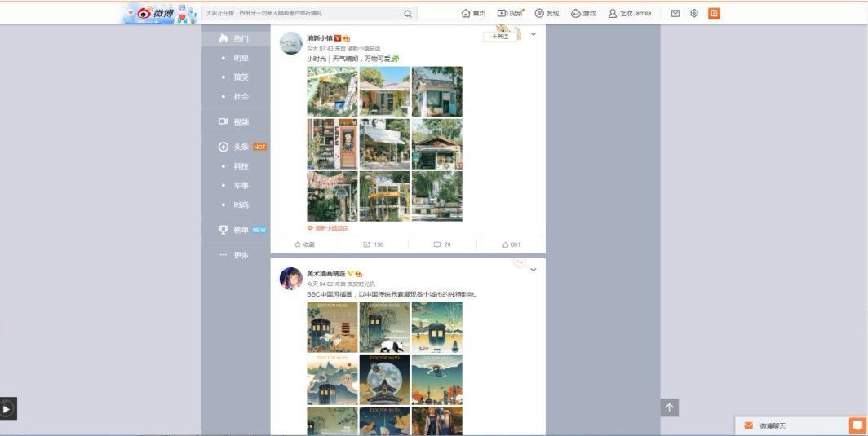
Task: Click the camera icon beside sidebar 视频
Action: click(x=223, y=121)
